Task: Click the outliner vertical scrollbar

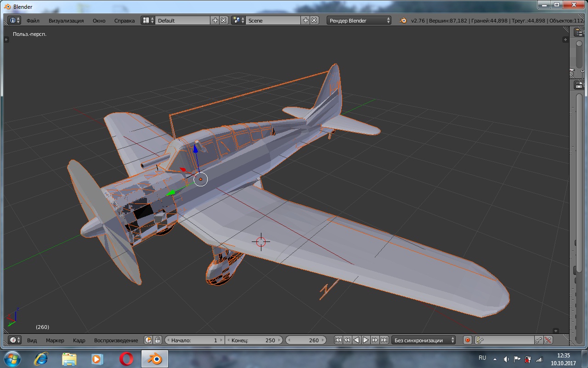Action: [579, 54]
